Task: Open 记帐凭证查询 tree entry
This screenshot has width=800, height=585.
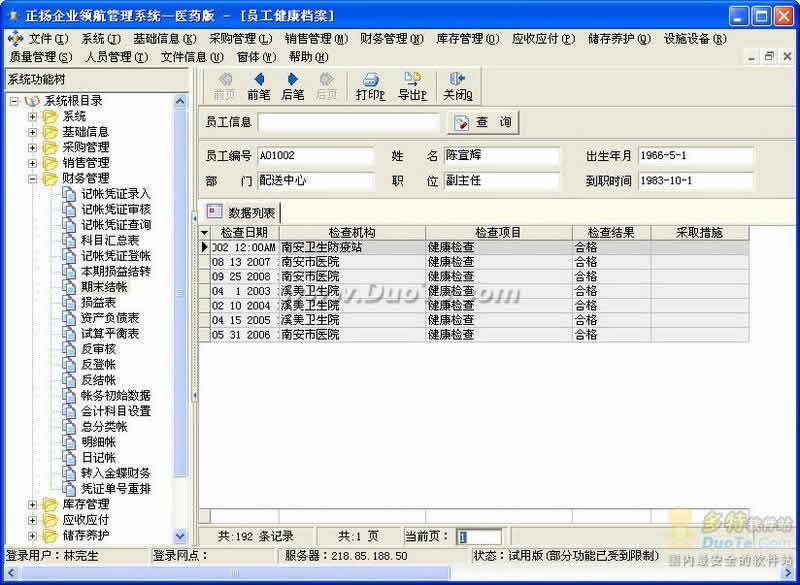Action: (116, 225)
